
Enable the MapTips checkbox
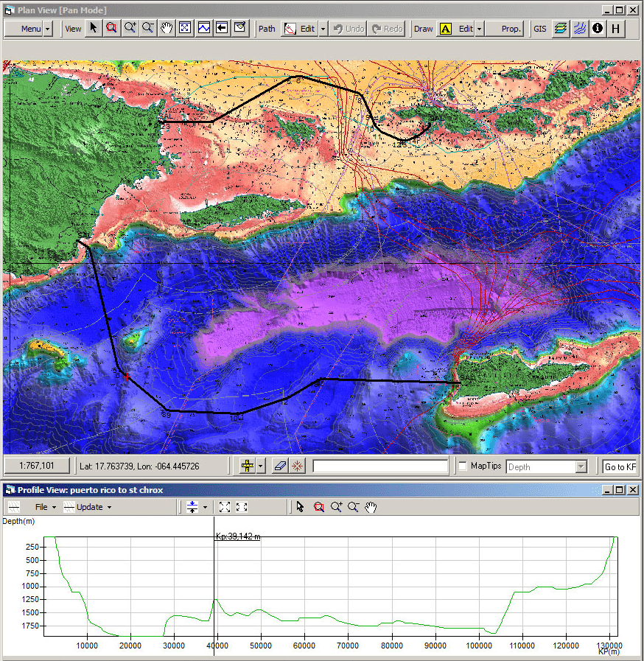(463, 466)
